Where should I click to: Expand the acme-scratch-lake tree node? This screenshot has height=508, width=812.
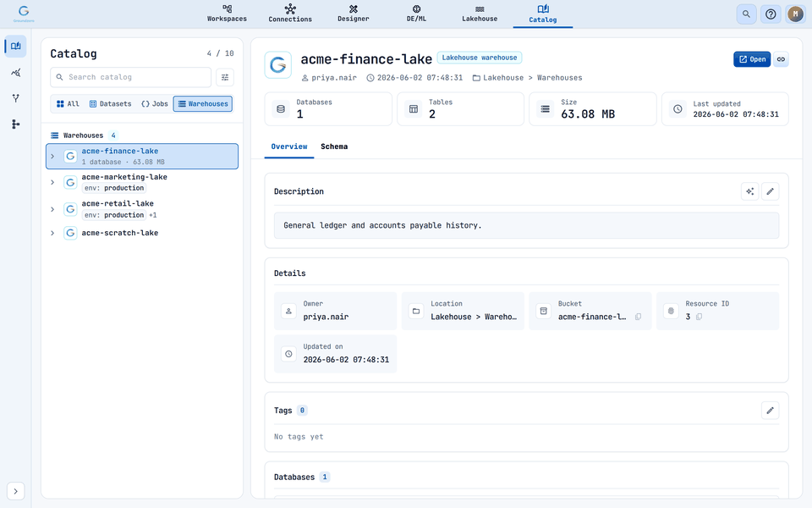coord(52,234)
